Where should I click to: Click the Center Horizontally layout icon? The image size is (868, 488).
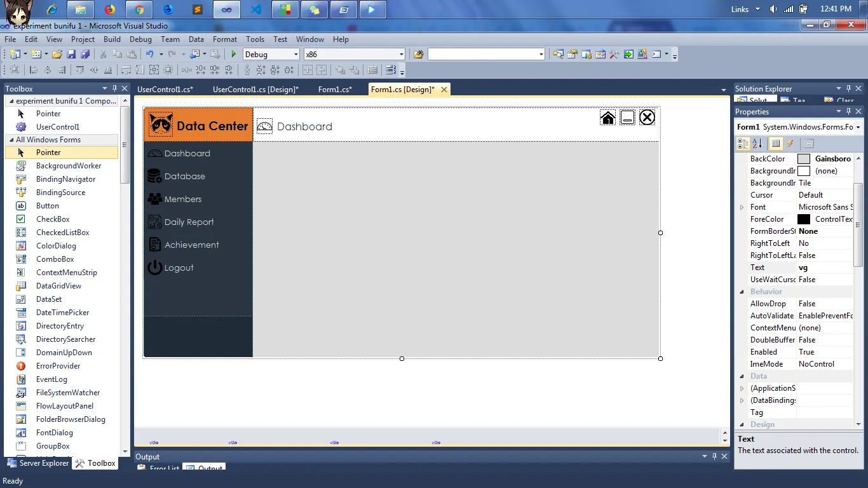tap(308, 70)
